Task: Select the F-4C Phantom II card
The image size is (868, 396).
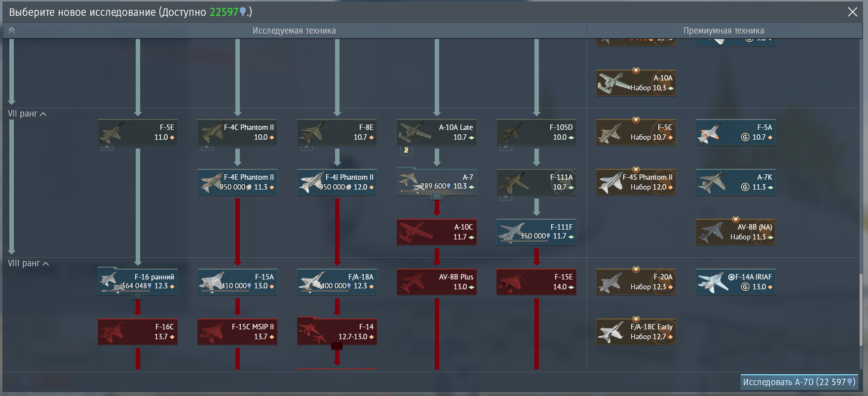Action: click(237, 132)
